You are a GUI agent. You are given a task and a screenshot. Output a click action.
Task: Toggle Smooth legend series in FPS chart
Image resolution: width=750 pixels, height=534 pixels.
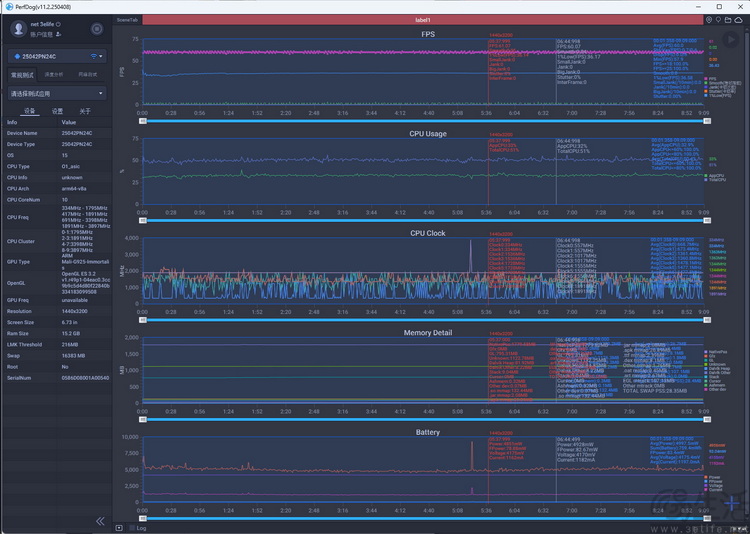[x=722, y=83]
